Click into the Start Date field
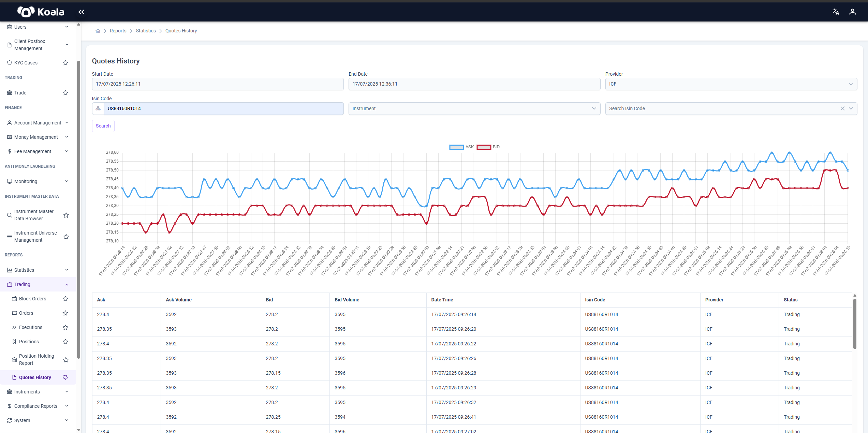 [218, 84]
